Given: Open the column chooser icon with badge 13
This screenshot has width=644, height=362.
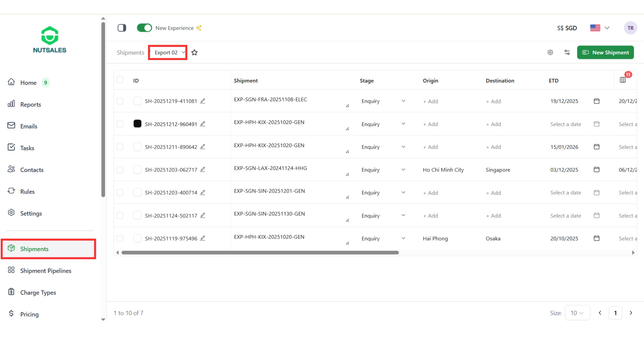Looking at the screenshot, I should click(623, 80).
